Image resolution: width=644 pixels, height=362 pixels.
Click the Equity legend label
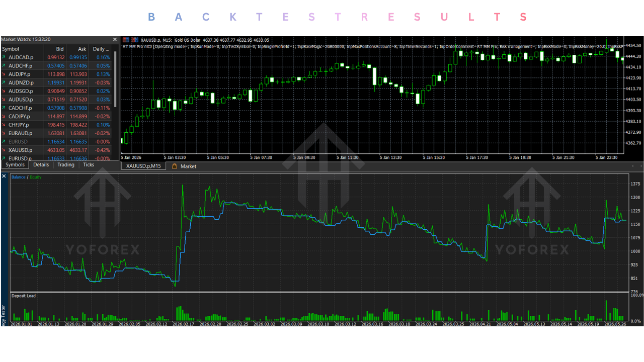coord(36,177)
